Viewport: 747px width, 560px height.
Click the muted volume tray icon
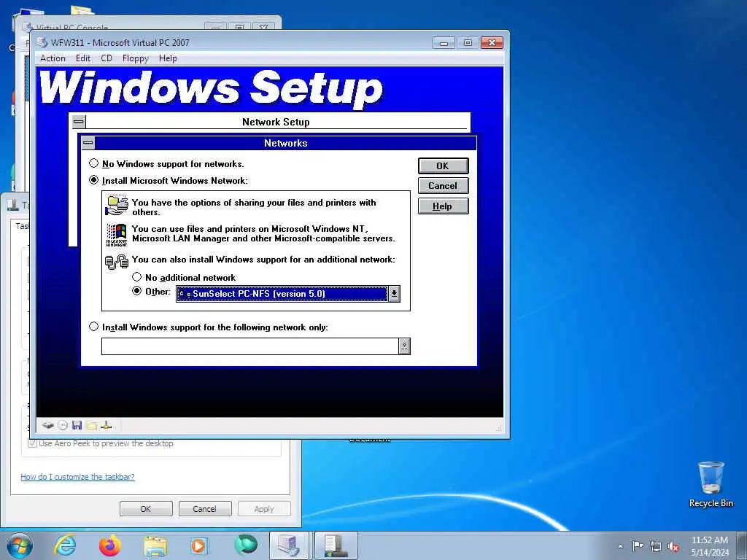(673, 546)
